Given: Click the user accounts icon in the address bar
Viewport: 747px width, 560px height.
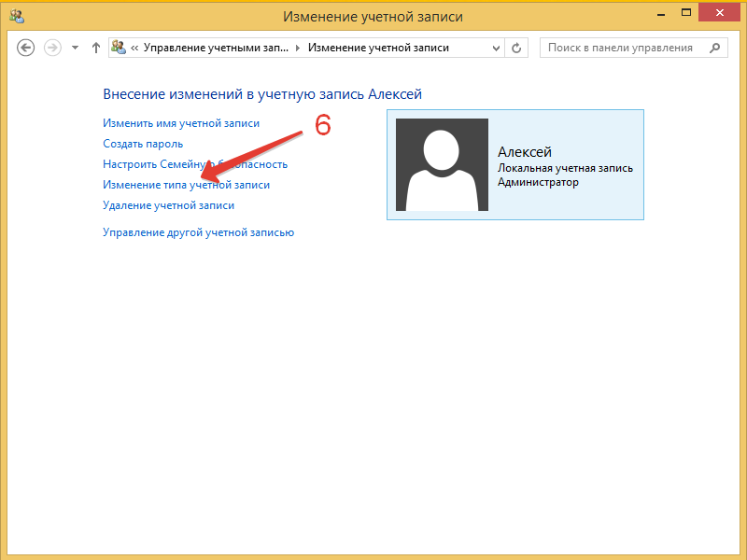Looking at the screenshot, I should [x=120, y=48].
